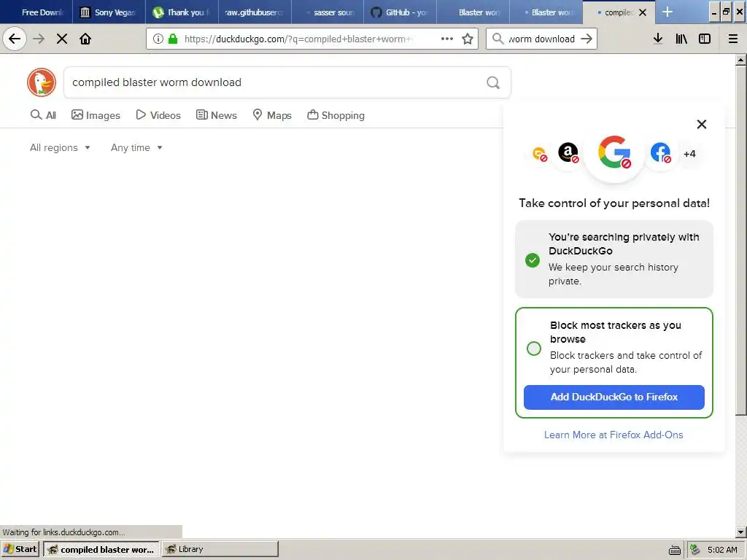
Task: Click the page scrollbar down arrow
Action: [741, 532]
